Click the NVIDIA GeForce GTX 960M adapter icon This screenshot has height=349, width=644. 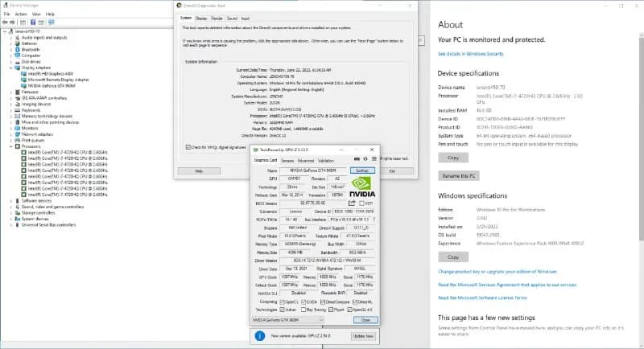[x=24, y=86]
